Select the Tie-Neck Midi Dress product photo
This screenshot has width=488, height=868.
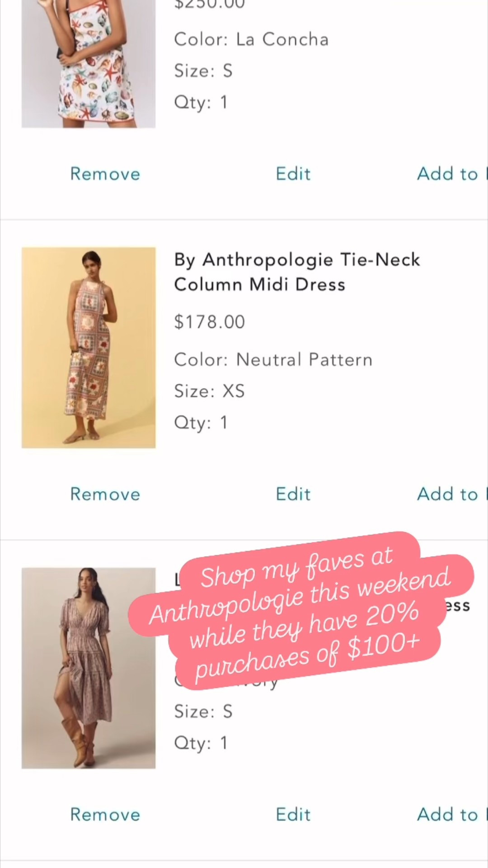point(88,347)
